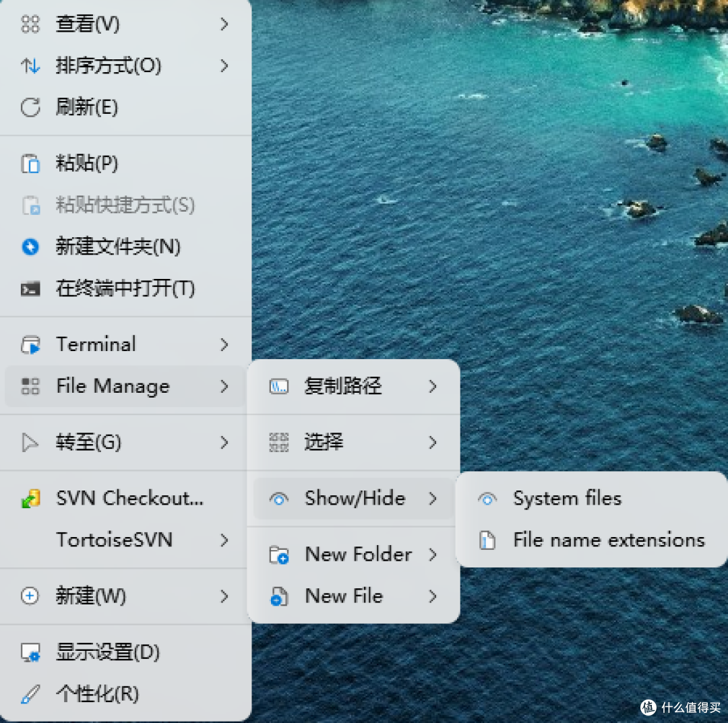728x723 pixels.
Task: Open the Terminal menu entry
Action: [x=96, y=344]
